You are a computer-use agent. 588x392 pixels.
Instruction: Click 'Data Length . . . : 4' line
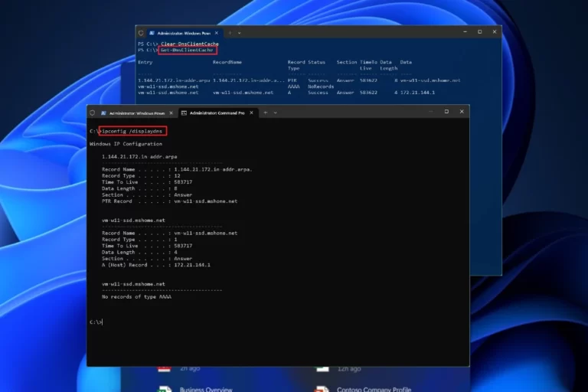[139, 252]
